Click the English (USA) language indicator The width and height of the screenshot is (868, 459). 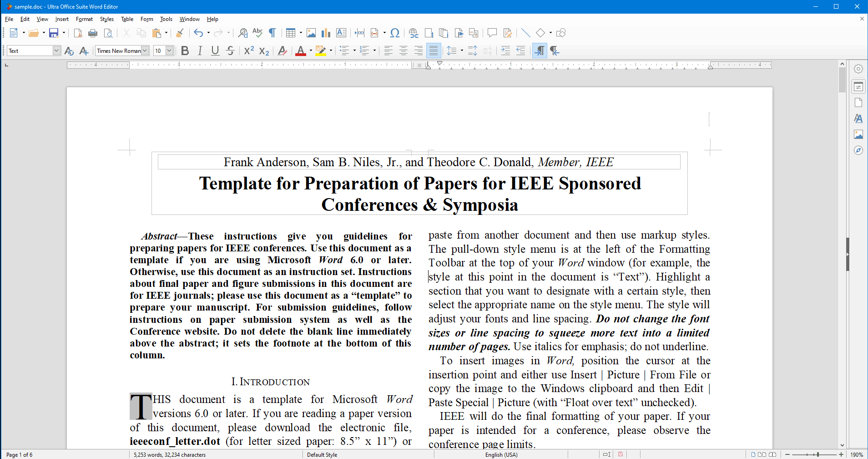pos(501,454)
